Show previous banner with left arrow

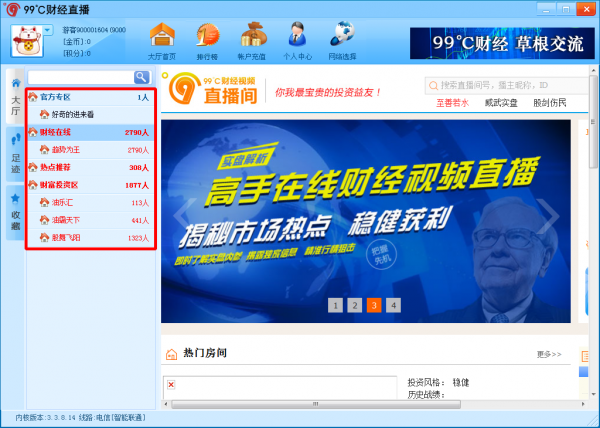pyautogui.click(x=184, y=214)
